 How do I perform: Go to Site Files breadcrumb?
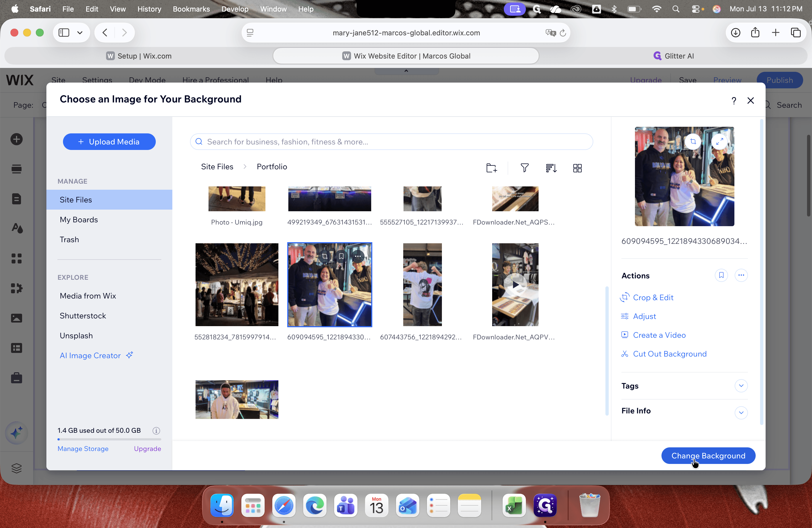(217, 167)
